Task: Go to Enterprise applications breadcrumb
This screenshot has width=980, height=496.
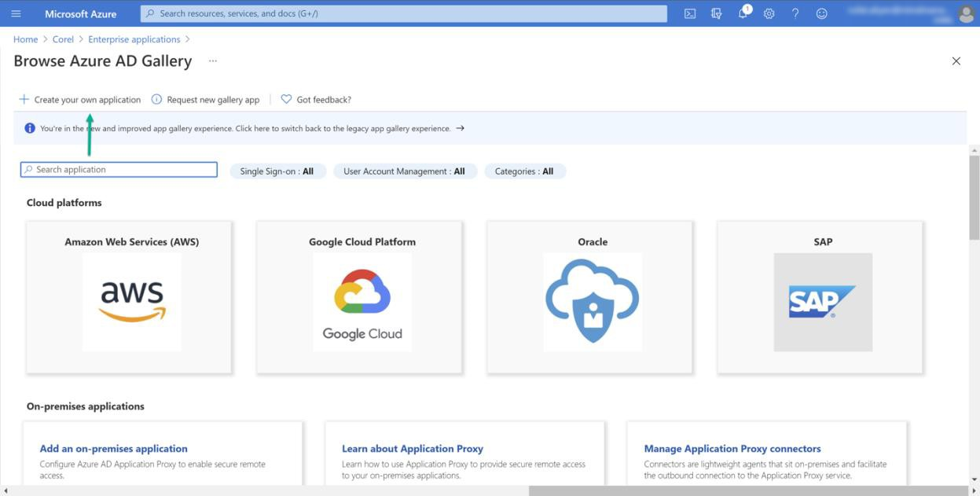Action: pos(134,39)
